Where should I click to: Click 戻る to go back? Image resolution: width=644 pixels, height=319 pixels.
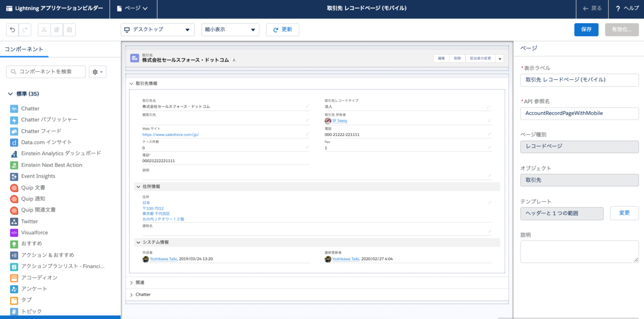(x=592, y=9)
